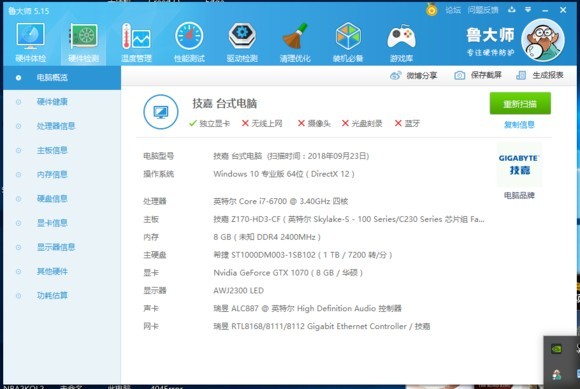Click the 无线上网 status item
580x389 pixels.
262,124
